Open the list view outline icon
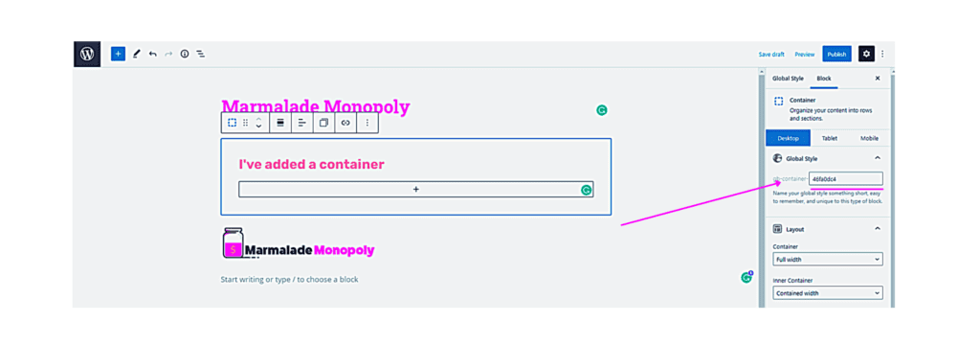980x345 pixels. point(201,54)
